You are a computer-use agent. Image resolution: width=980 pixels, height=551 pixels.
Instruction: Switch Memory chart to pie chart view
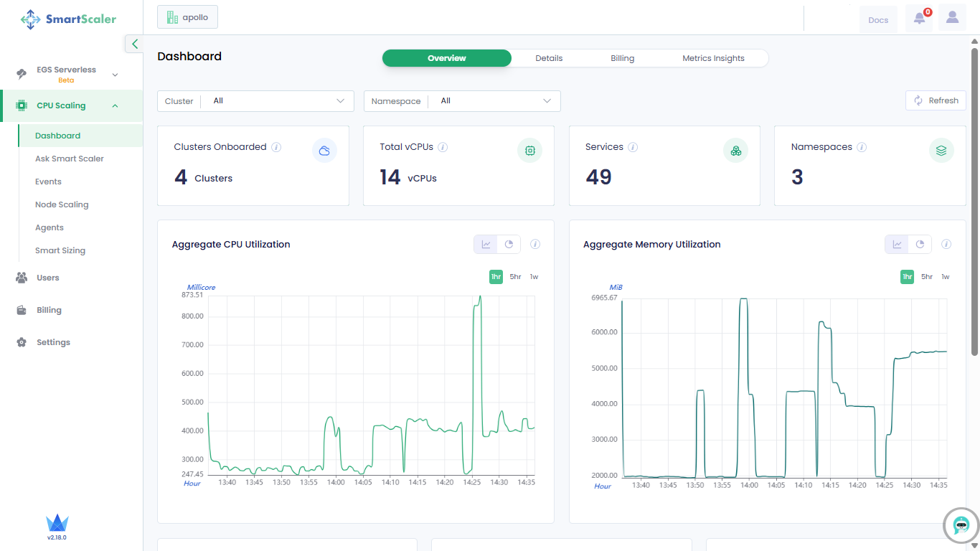(x=920, y=245)
